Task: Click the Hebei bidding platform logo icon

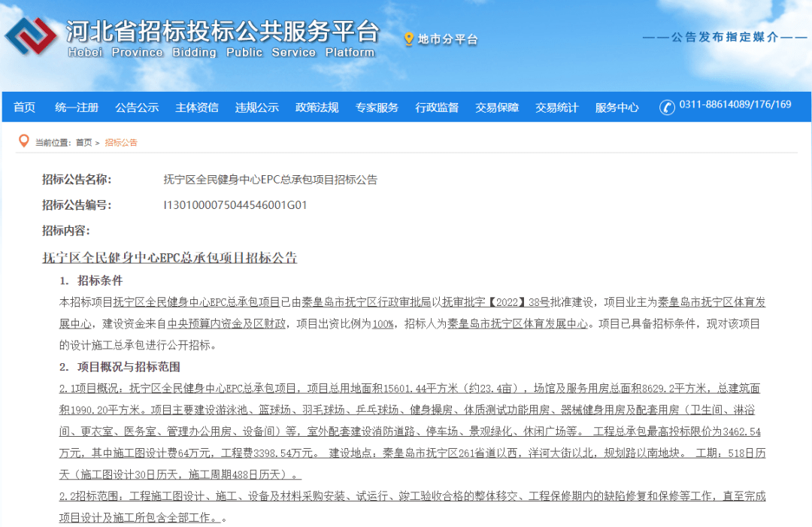Action: [x=31, y=36]
